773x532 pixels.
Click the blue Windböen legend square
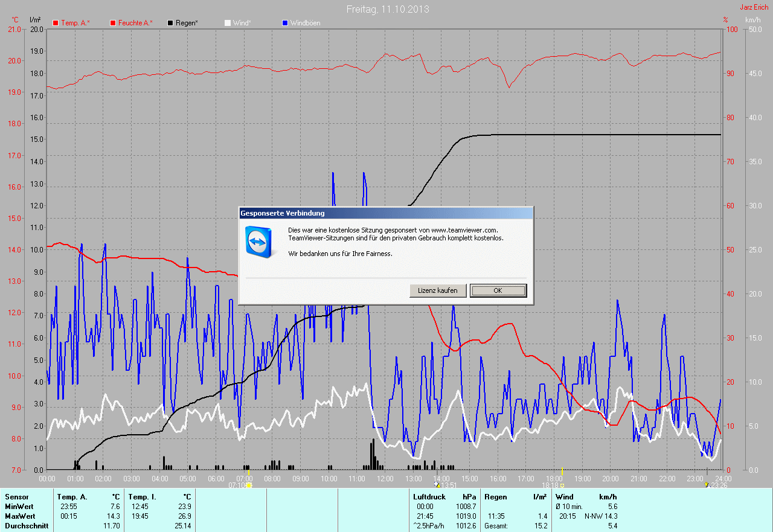(285, 23)
